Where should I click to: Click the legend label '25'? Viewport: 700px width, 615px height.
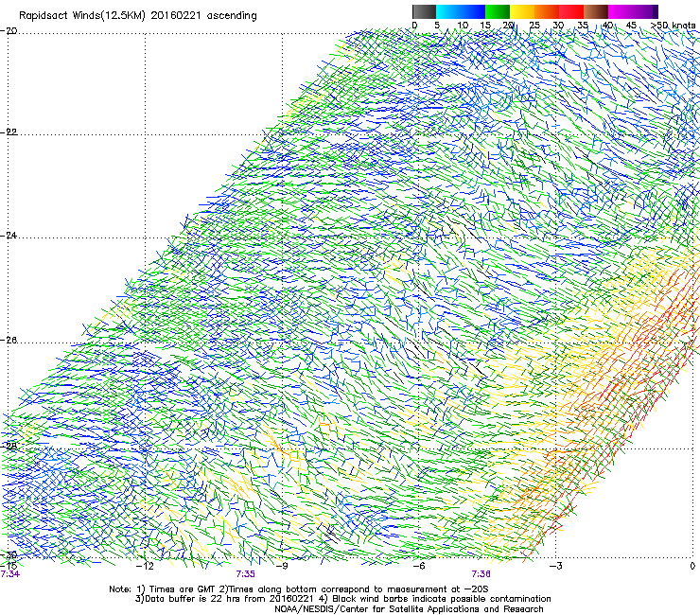pos(534,26)
